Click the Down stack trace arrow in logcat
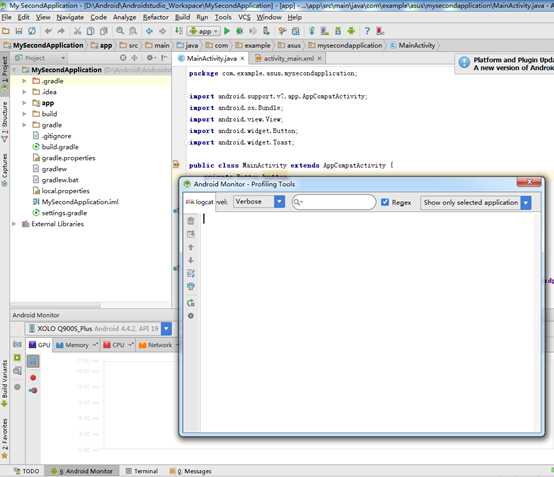 (x=191, y=260)
